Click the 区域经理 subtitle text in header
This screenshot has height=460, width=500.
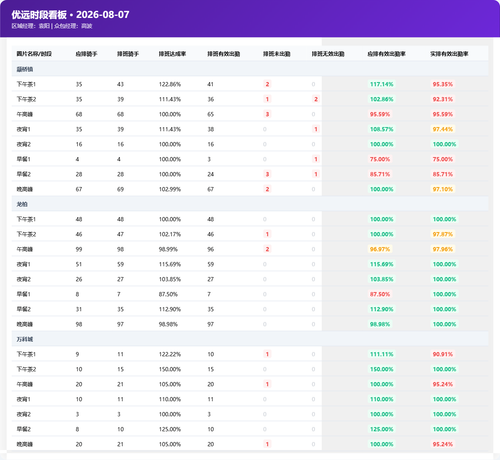[x=30, y=26]
